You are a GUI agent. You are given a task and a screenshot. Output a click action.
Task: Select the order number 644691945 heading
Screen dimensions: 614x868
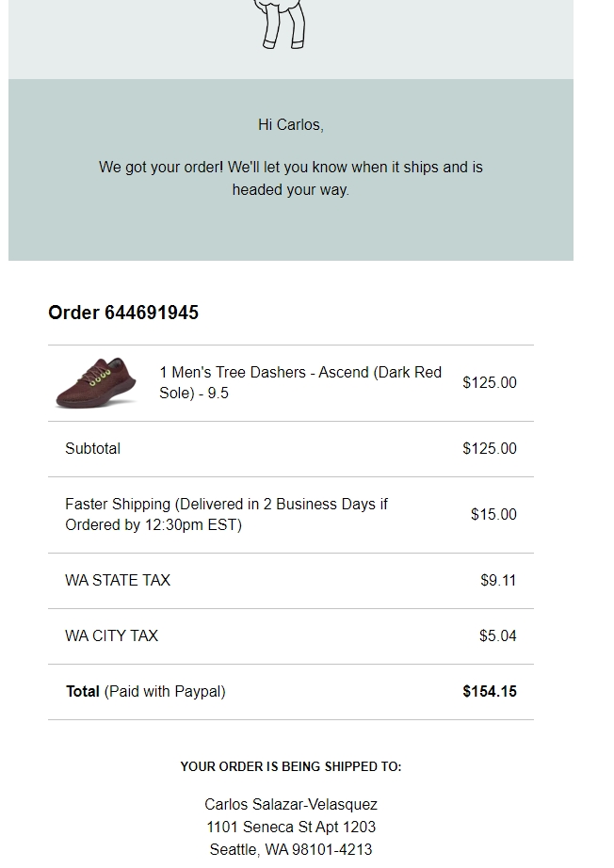pyautogui.click(x=123, y=313)
